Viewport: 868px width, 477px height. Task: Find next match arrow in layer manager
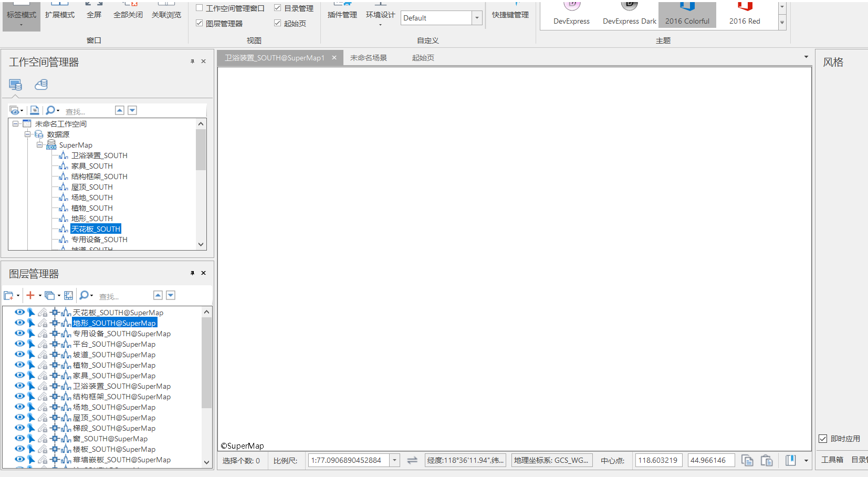171,295
